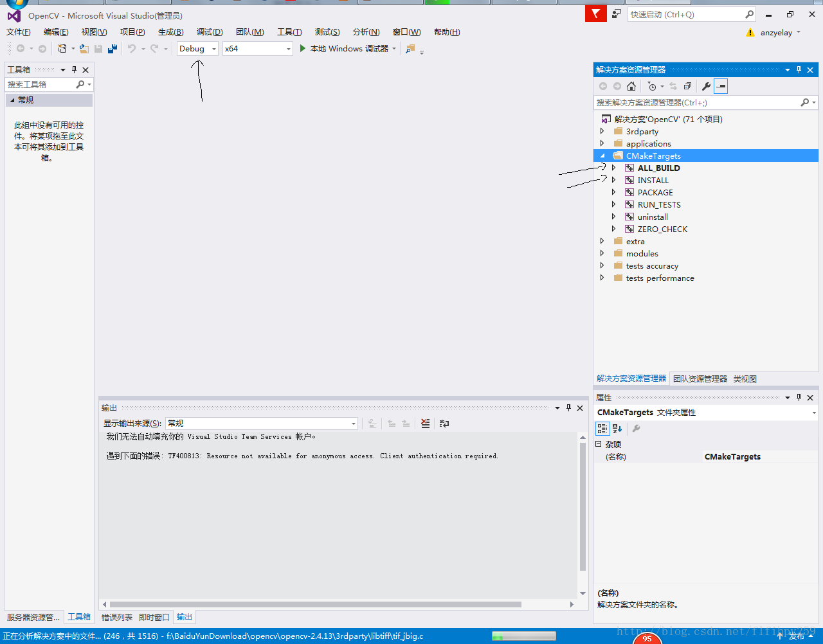This screenshot has width=823, height=644.
Task: Click the Home icon in Solution Explorer
Action: coord(631,86)
